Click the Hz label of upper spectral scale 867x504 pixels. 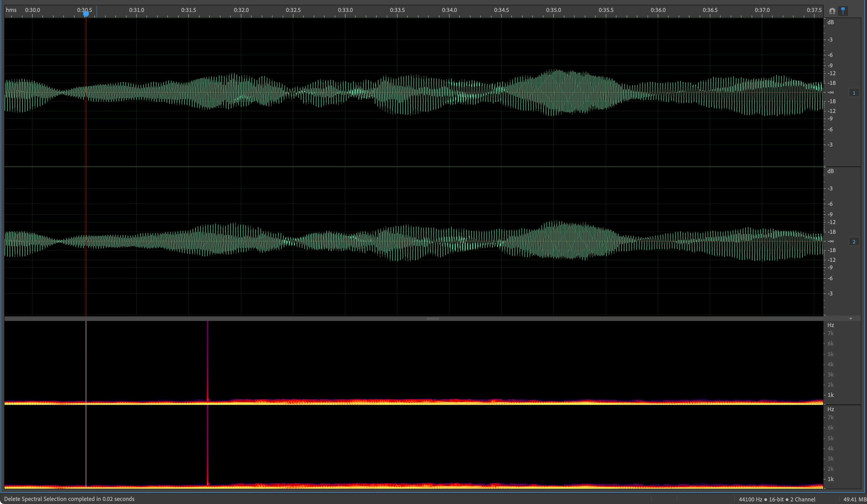(831, 325)
